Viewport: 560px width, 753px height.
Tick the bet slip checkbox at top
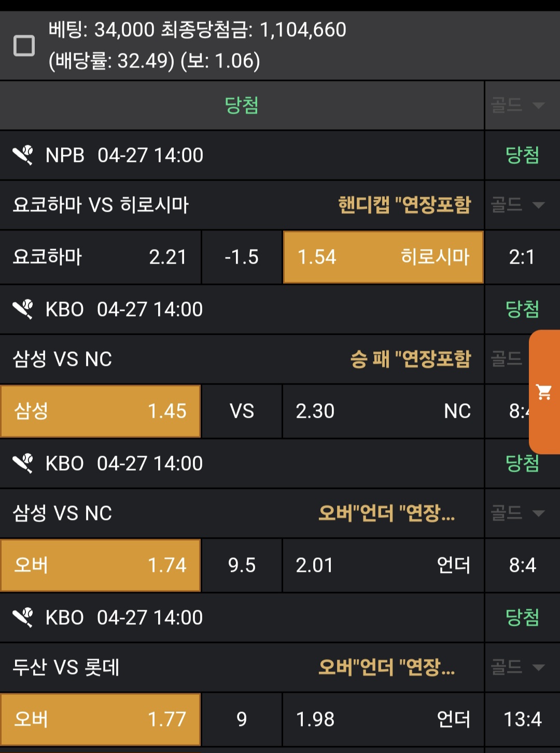coord(24,46)
